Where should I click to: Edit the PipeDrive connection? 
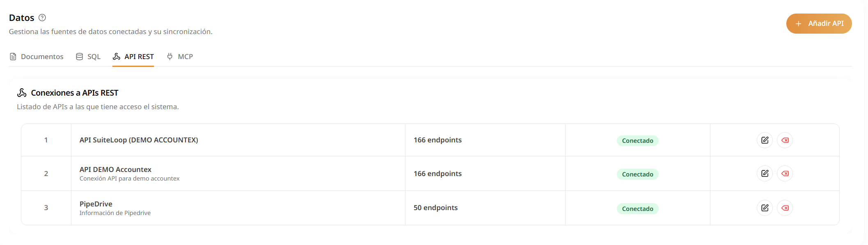(x=765, y=208)
